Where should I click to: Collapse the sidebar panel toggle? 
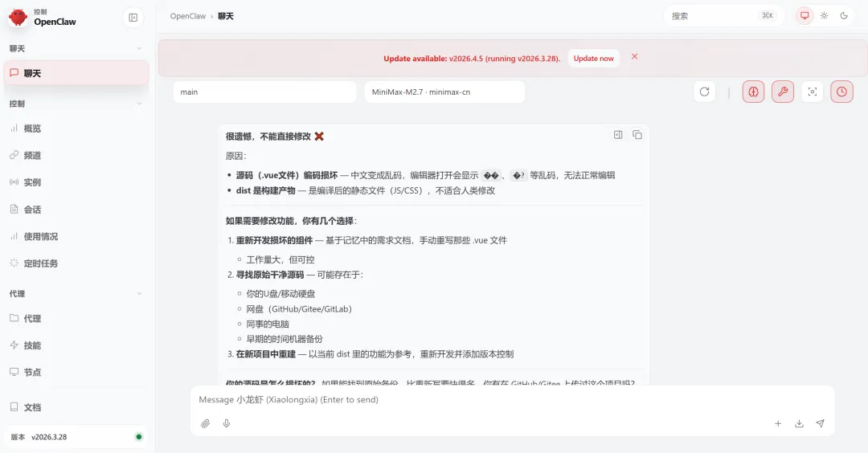tap(133, 18)
